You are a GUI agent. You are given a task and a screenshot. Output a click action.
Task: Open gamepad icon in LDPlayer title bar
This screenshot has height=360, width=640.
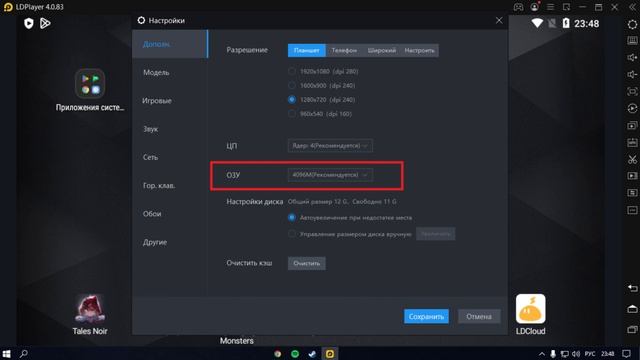(x=518, y=7)
